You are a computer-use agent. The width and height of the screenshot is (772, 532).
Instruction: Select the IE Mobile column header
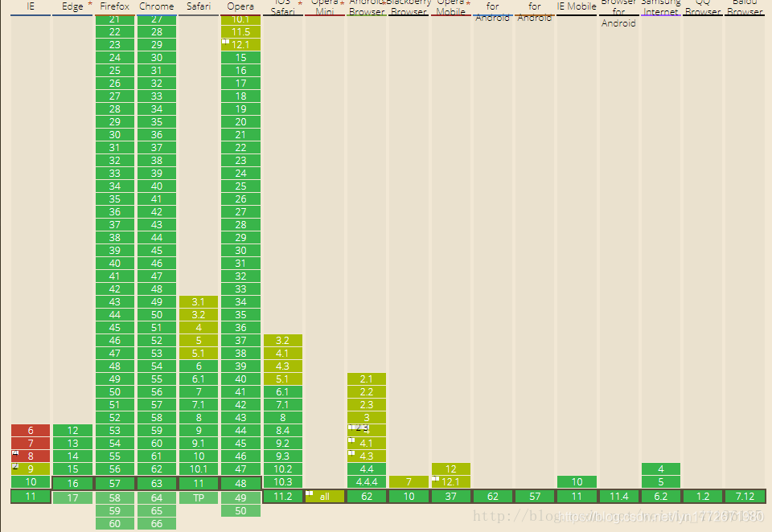(577, 6)
